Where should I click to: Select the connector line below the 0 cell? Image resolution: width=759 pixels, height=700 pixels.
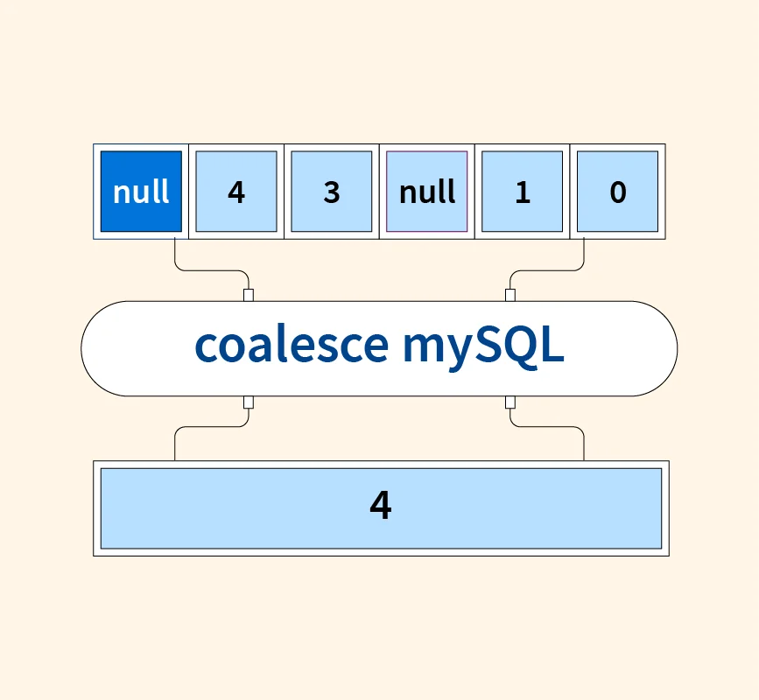(x=584, y=254)
